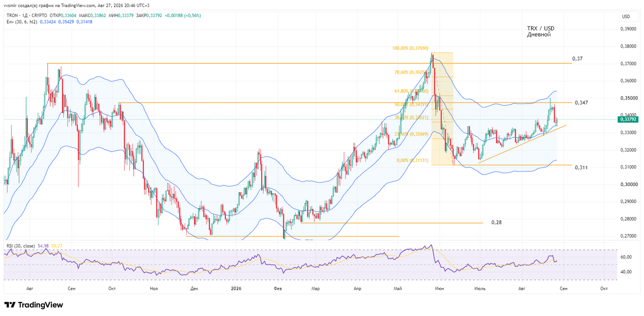644x316 pixels.
Task: Click the Дек label on time axis
Action: click(x=195, y=289)
